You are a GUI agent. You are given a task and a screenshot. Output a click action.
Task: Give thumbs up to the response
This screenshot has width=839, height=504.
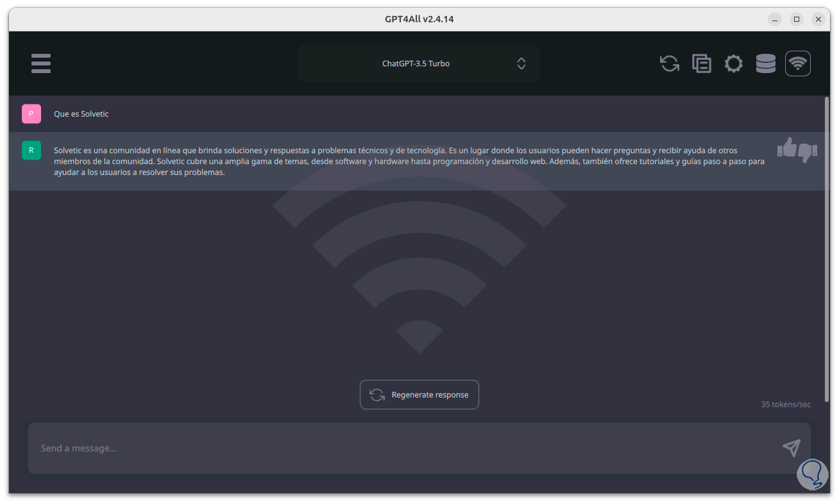coord(786,148)
